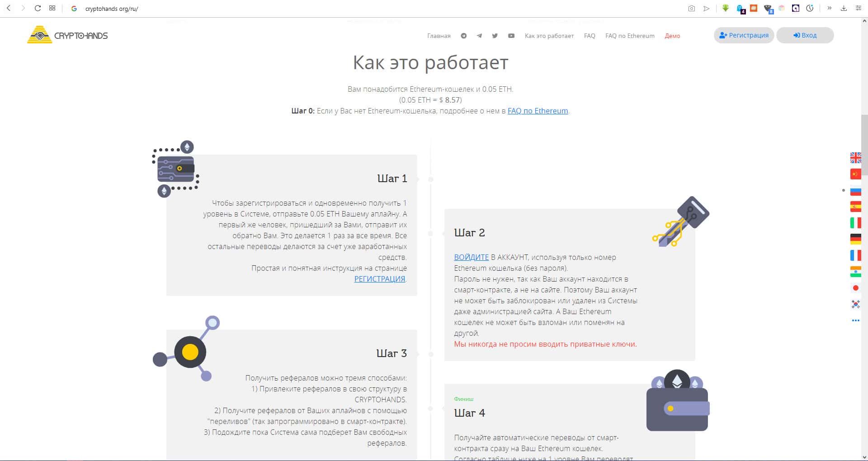
Task: Open the clock extension icon in toolbar
Action: 810,8
